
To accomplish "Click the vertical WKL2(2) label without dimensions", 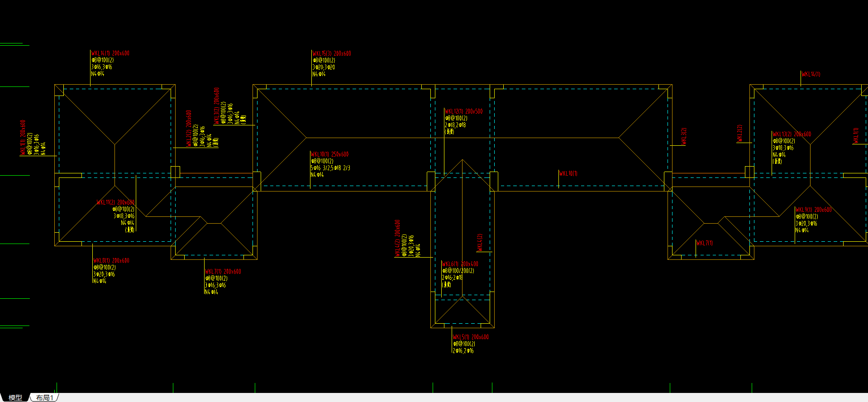I will click(740, 134).
